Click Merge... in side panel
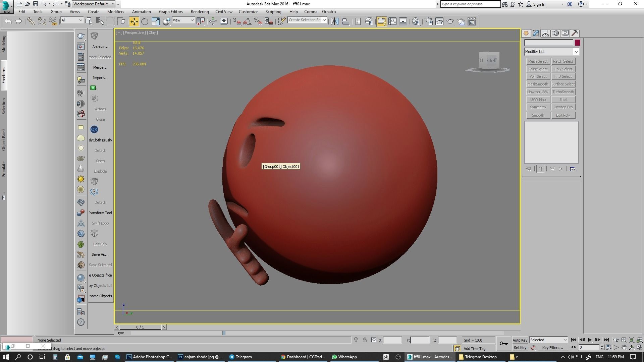Image resolution: width=644 pixels, height=362 pixels. (x=100, y=67)
